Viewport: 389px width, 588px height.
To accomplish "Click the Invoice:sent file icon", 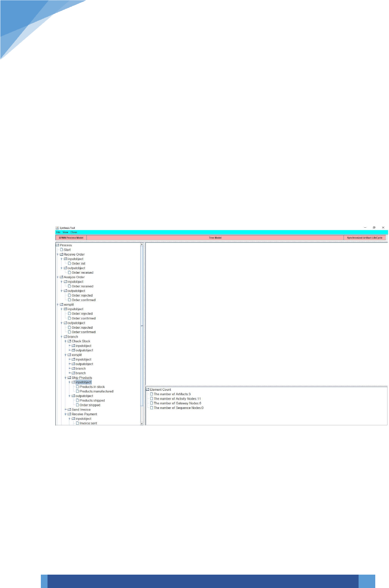I will tap(77, 423).
